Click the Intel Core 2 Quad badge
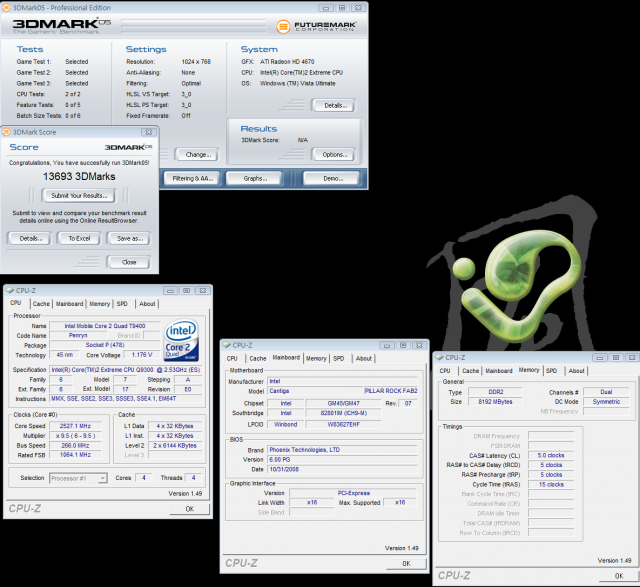Viewport: 640px width, 587px height. 182,340
